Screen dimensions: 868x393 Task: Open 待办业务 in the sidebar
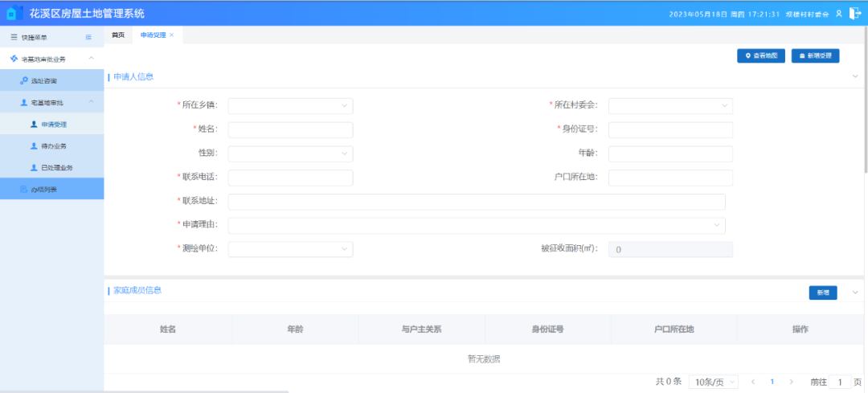(x=53, y=146)
